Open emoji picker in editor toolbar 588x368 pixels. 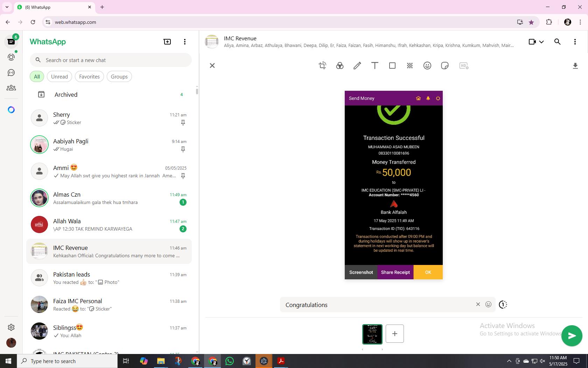coord(427,66)
